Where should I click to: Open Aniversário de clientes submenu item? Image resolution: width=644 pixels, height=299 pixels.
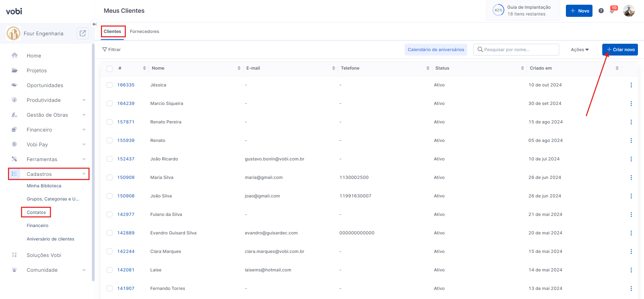50,239
